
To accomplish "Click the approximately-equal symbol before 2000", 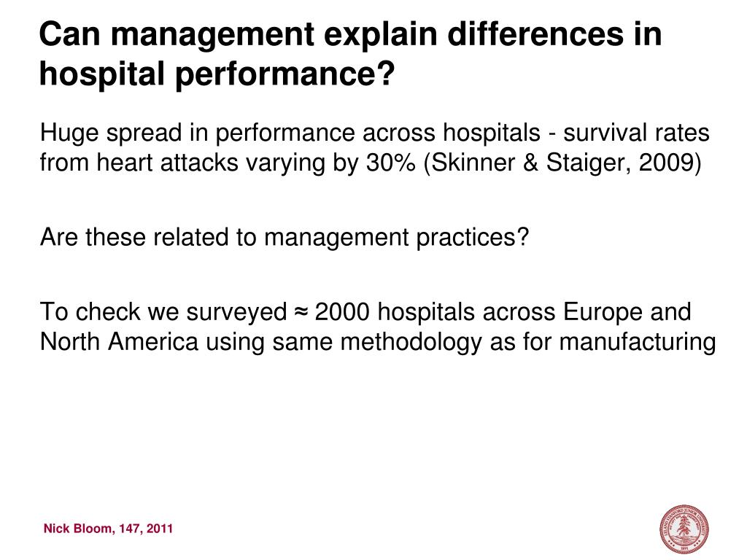I will (301, 313).
